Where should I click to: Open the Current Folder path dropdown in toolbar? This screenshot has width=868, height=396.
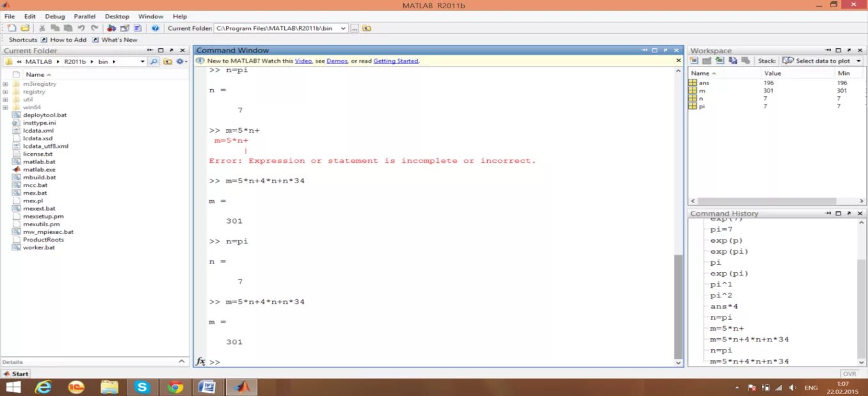tap(344, 28)
